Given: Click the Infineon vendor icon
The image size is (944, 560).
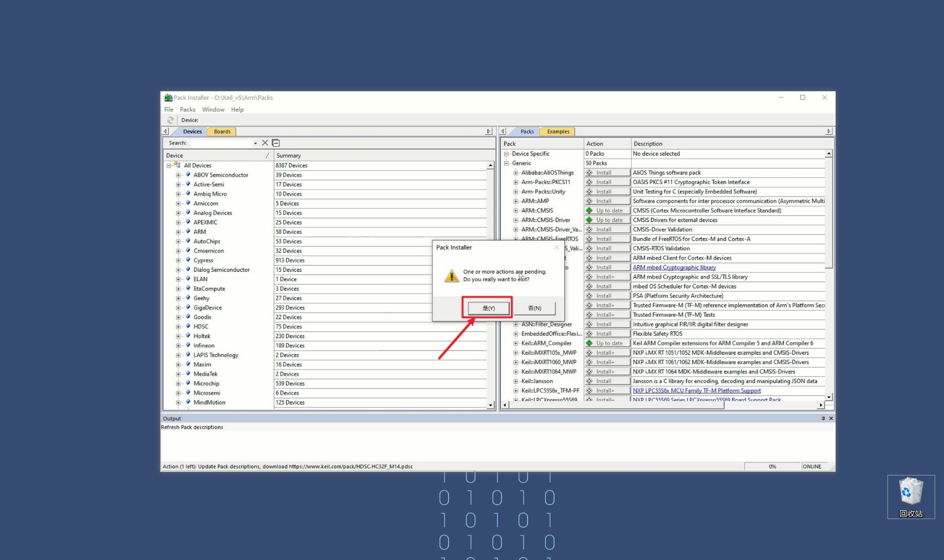Looking at the screenshot, I should click(188, 345).
